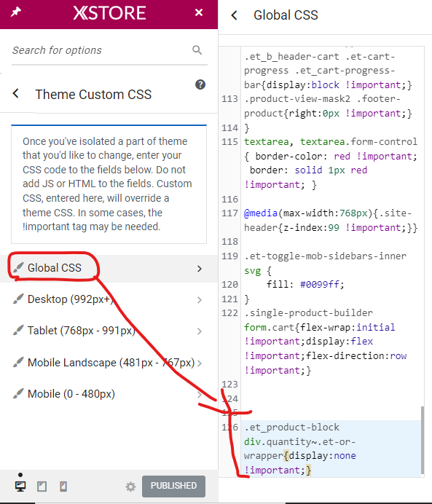Click brush icon next to Mobile Landscape

click(18, 362)
